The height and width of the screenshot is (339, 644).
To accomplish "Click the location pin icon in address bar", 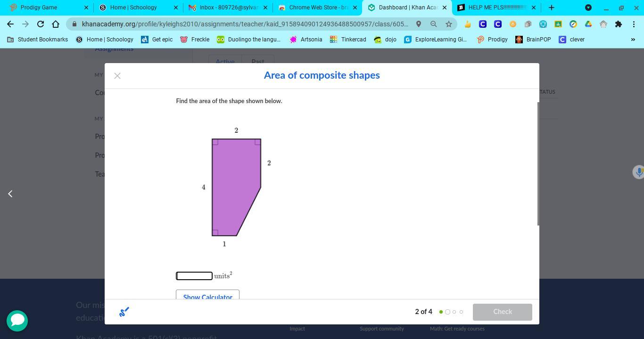I will click(x=418, y=24).
